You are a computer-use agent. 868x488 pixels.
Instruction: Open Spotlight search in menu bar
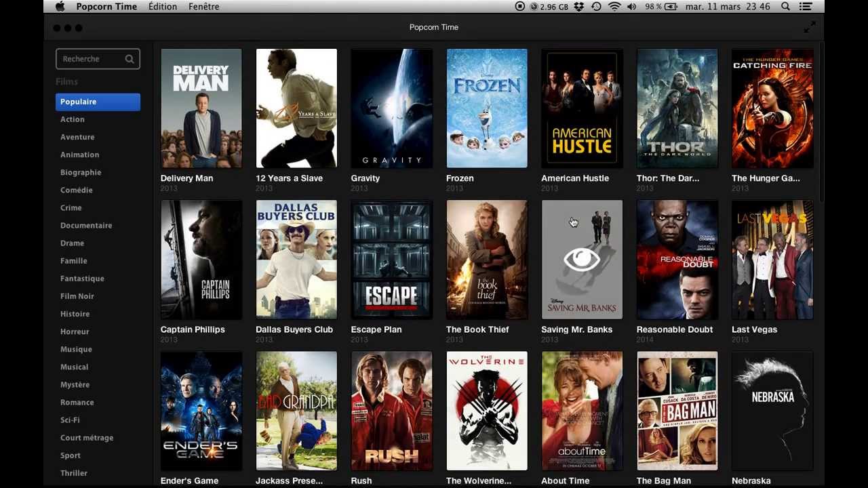click(785, 7)
